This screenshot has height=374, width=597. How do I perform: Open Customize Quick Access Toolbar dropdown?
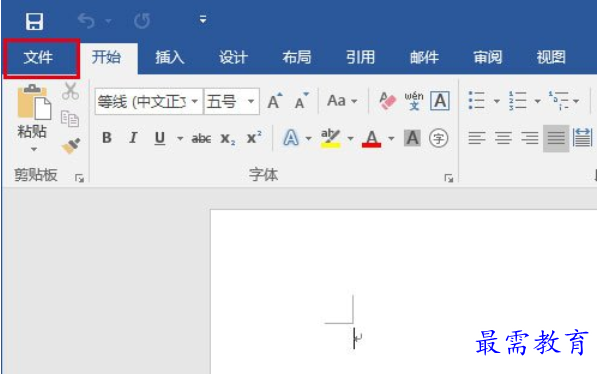pos(203,19)
